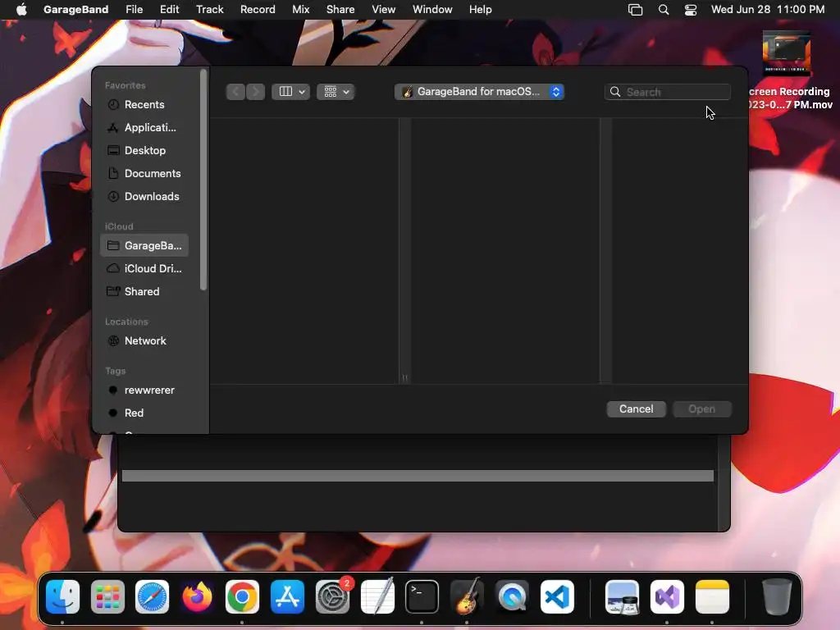Open the File menu

click(134, 10)
